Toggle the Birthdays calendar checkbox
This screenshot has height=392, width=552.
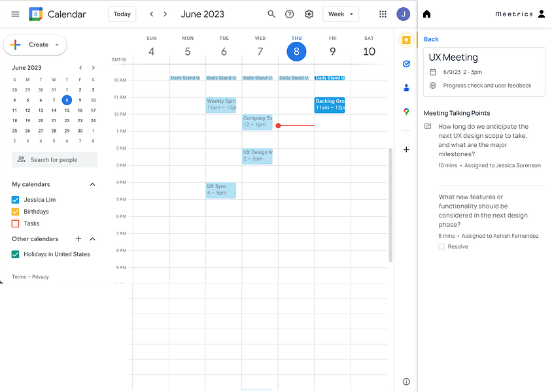pos(16,212)
